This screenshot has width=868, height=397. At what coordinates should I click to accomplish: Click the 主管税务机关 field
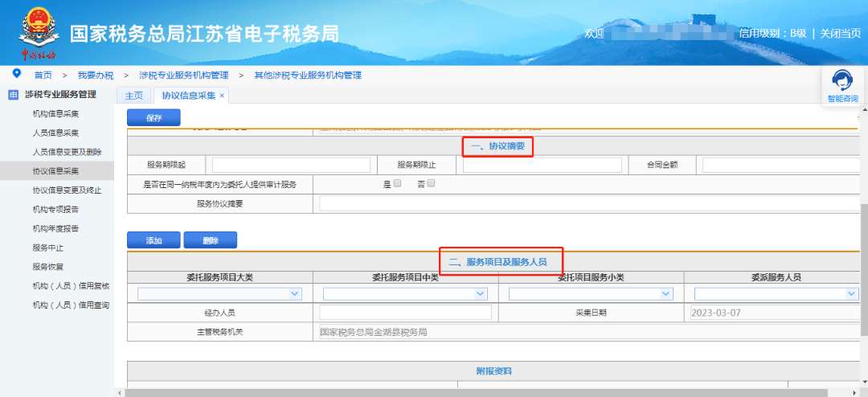pos(590,332)
